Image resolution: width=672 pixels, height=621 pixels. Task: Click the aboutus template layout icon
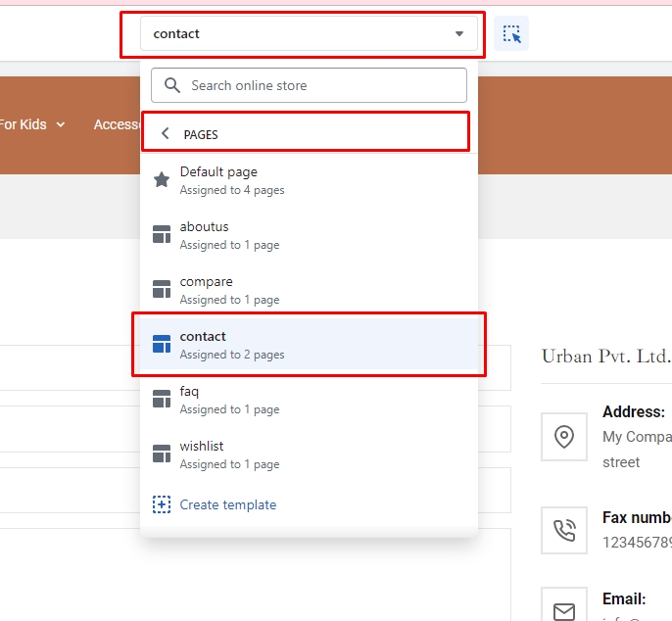[162, 234]
